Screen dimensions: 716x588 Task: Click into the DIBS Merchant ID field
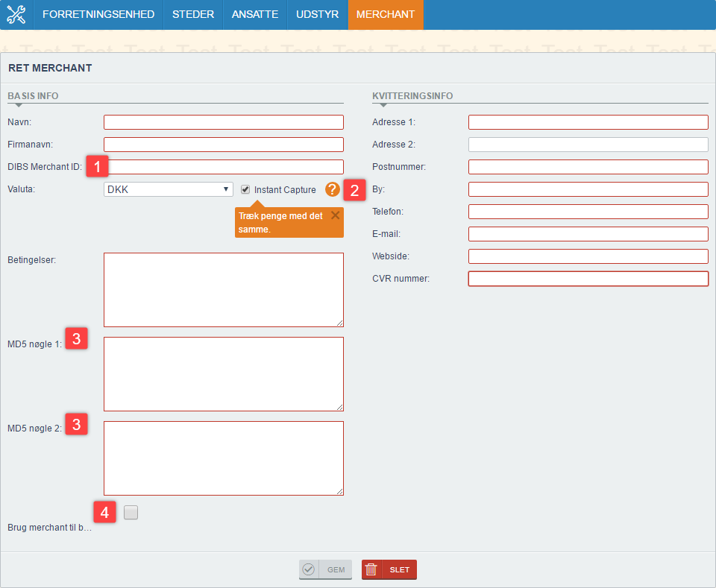click(x=224, y=167)
